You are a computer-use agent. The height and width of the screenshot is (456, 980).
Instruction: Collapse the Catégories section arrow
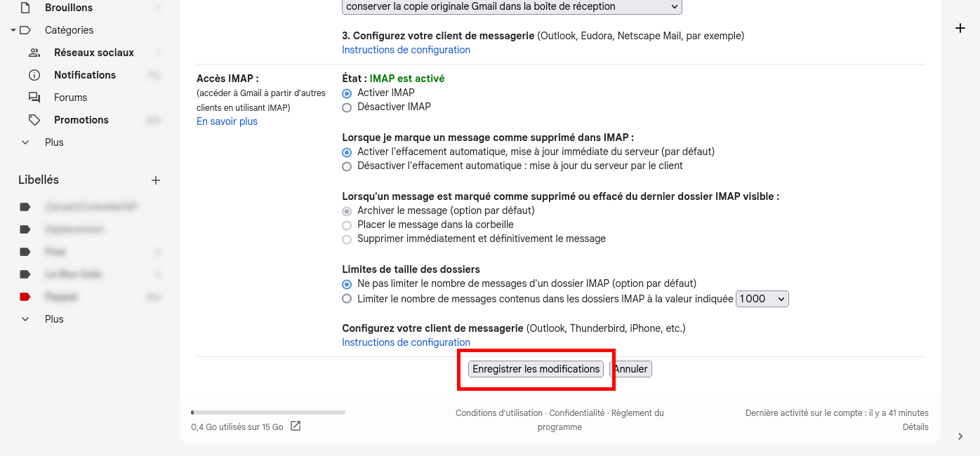click(13, 30)
